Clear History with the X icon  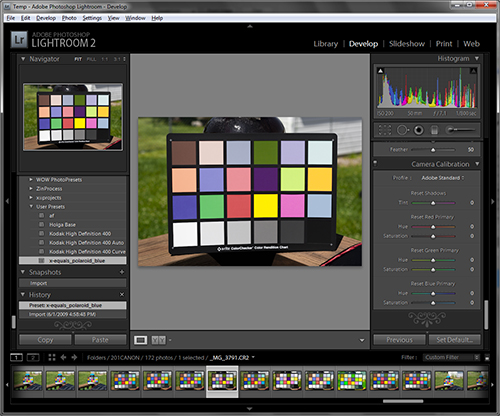point(122,295)
